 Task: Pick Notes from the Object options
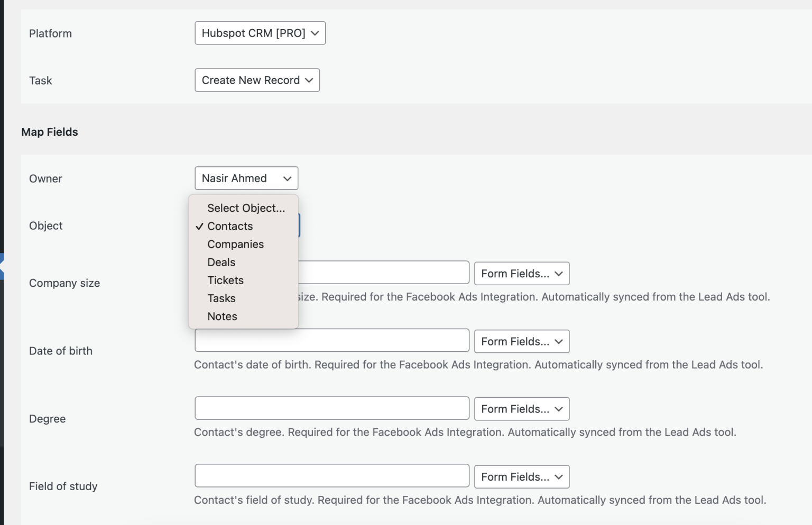pyautogui.click(x=222, y=316)
